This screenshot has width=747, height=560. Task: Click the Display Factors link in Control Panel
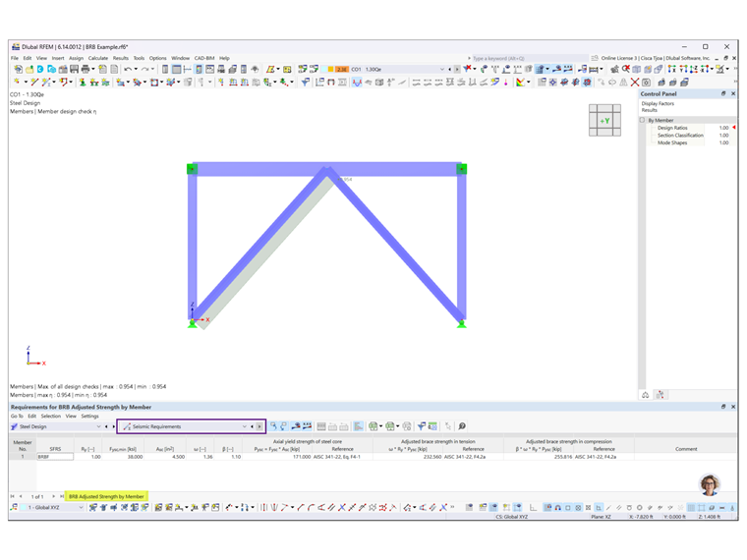658,103
